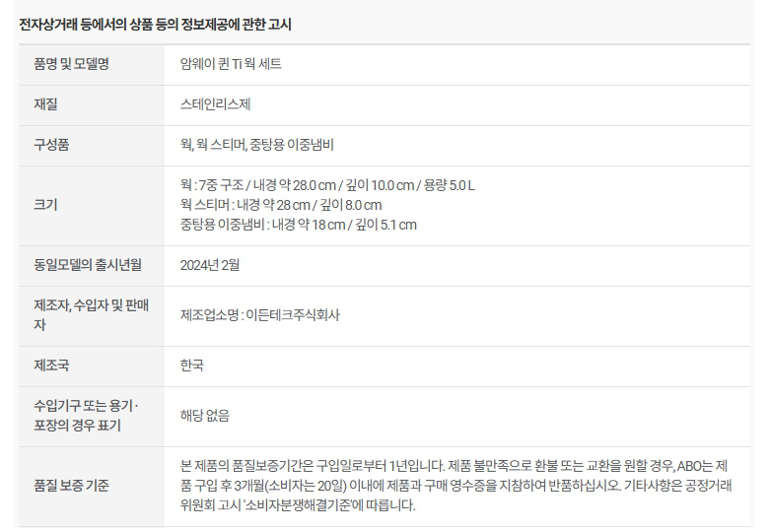Click the 재질 row label

pyautogui.click(x=46, y=104)
